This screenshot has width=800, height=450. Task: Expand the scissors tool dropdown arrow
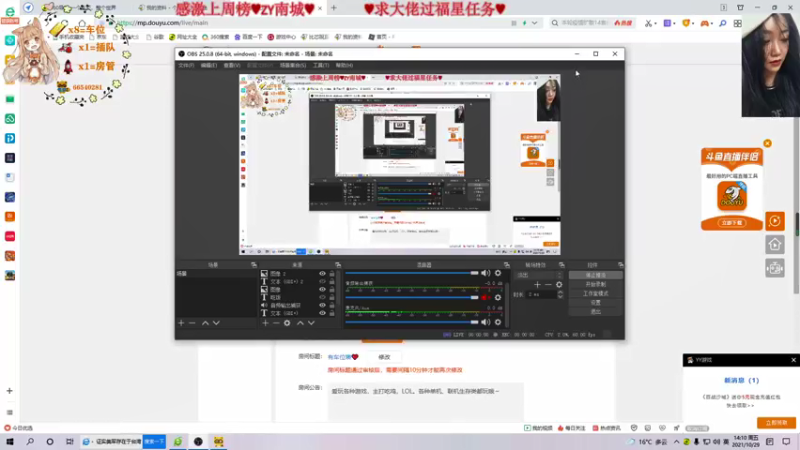point(655,23)
